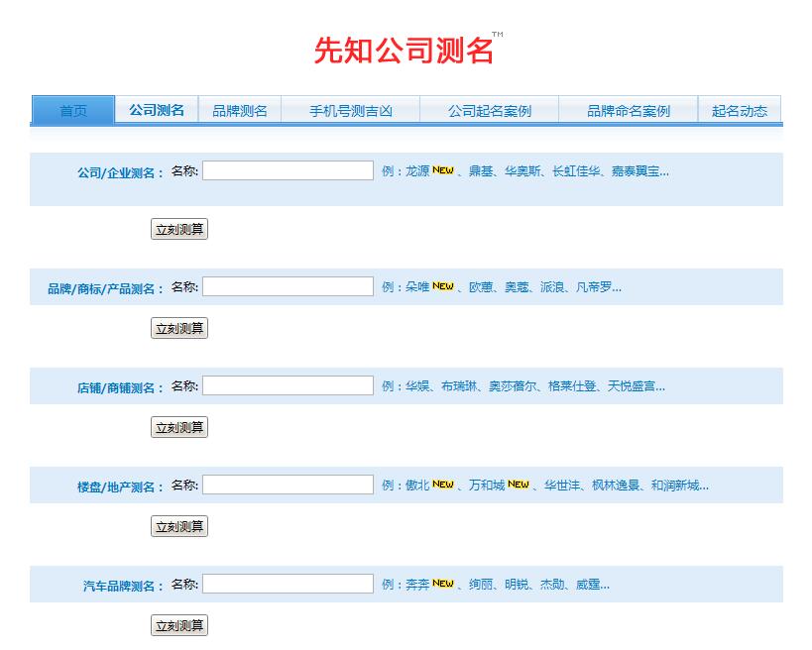Click the 品牌/商标/产品测名 section label
The width and height of the screenshot is (812, 650).
pyautogui.click(x=106, y=288)
